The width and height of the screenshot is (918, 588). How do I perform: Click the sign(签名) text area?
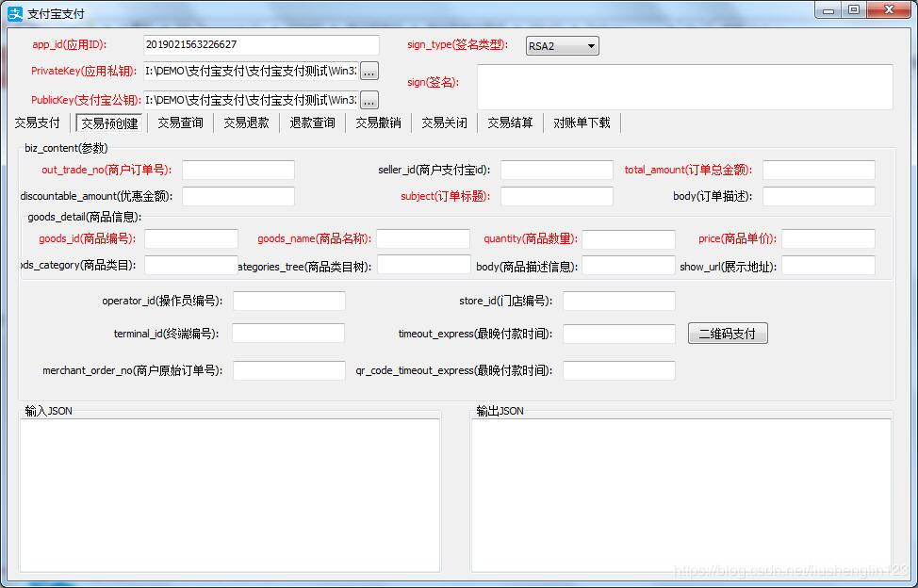(x=685, y=87)
